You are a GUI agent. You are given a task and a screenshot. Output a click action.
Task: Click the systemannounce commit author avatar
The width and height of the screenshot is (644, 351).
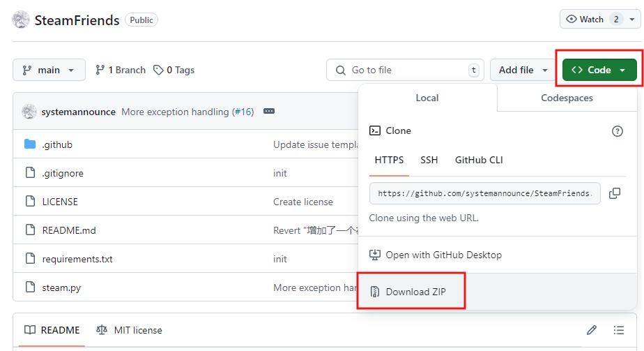pyautogui.click(x=29, y=112)
